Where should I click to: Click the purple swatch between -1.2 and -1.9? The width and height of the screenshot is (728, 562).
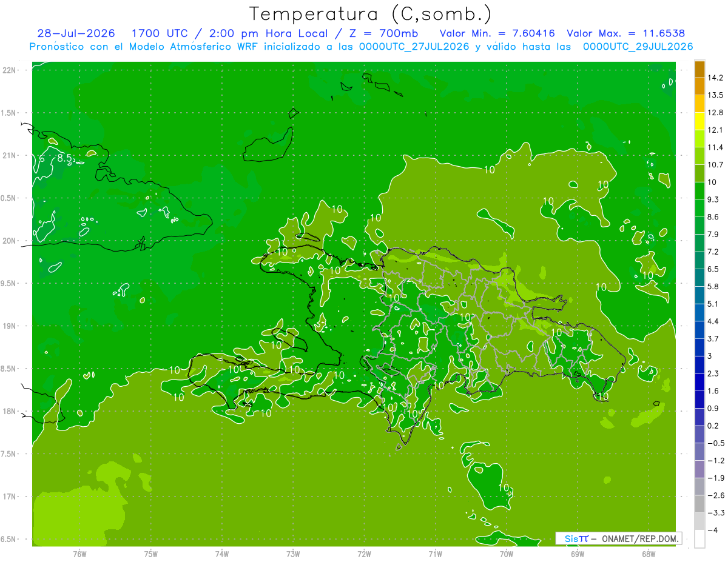tap(699, 469)
